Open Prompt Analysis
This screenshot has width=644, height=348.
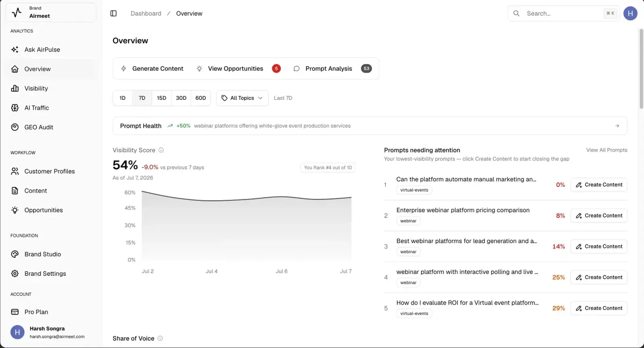click(x=332, y=68)
